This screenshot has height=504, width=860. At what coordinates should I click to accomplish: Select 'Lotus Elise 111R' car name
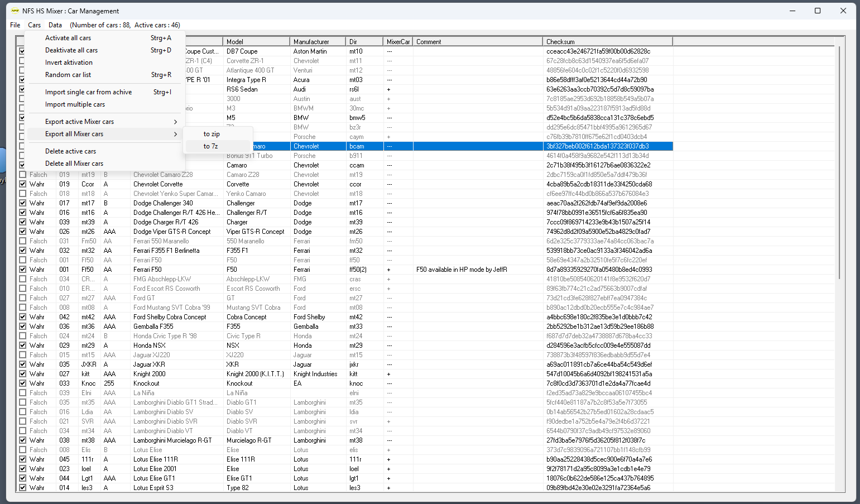coord(156,459)
